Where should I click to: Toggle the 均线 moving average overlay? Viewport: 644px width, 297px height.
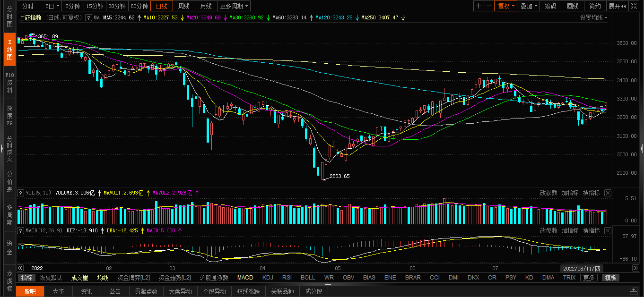point(103,278)
